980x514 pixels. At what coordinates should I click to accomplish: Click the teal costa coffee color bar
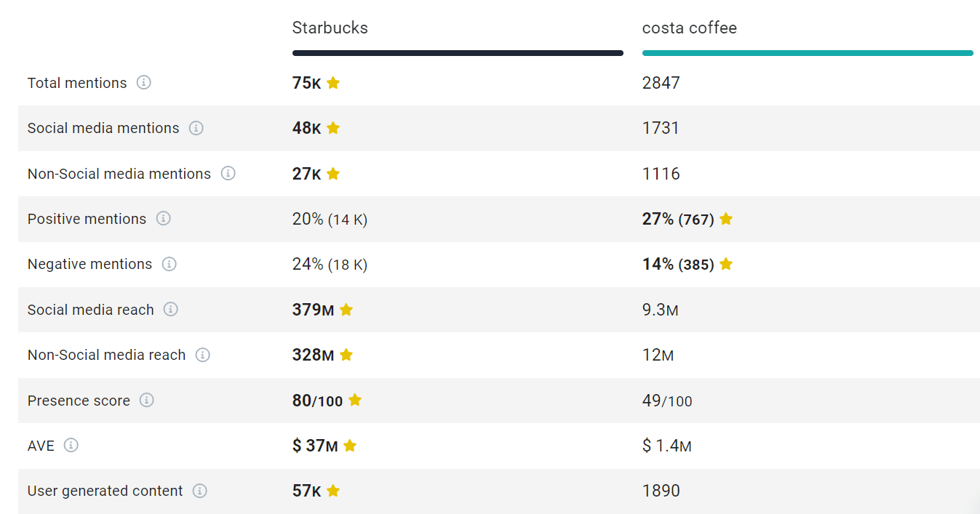tap(807, 53)
